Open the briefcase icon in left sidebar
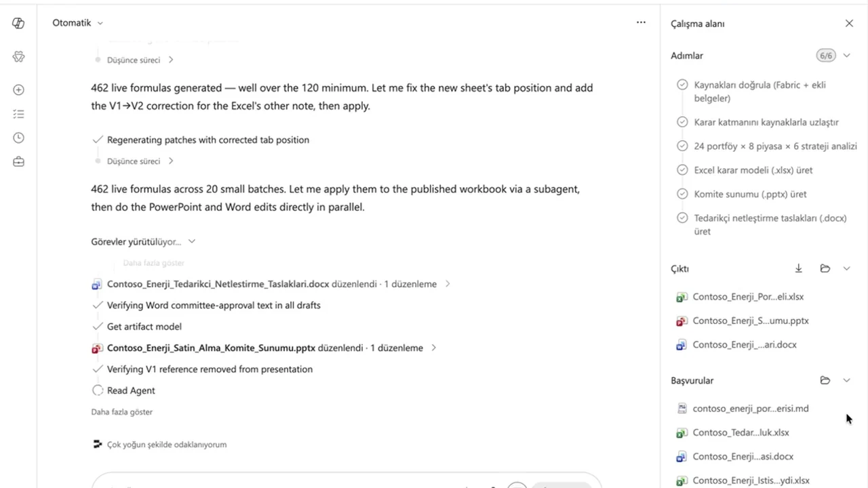Screen dimensions: 868x488 coord(18,161)
